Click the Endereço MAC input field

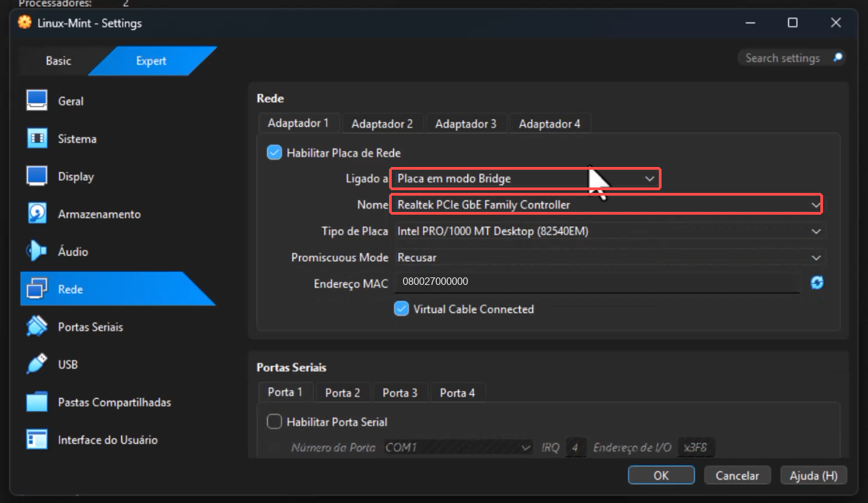[x=597, y=282]
